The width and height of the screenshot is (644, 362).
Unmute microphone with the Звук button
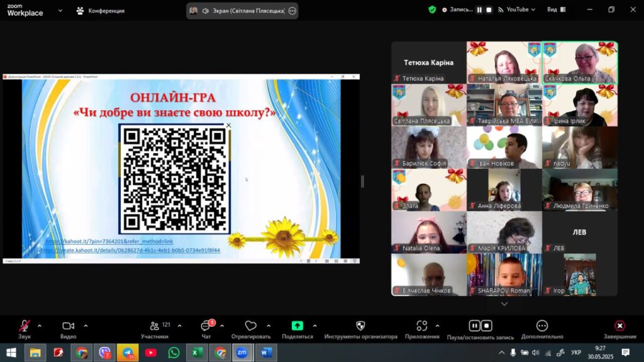[25, 329]
